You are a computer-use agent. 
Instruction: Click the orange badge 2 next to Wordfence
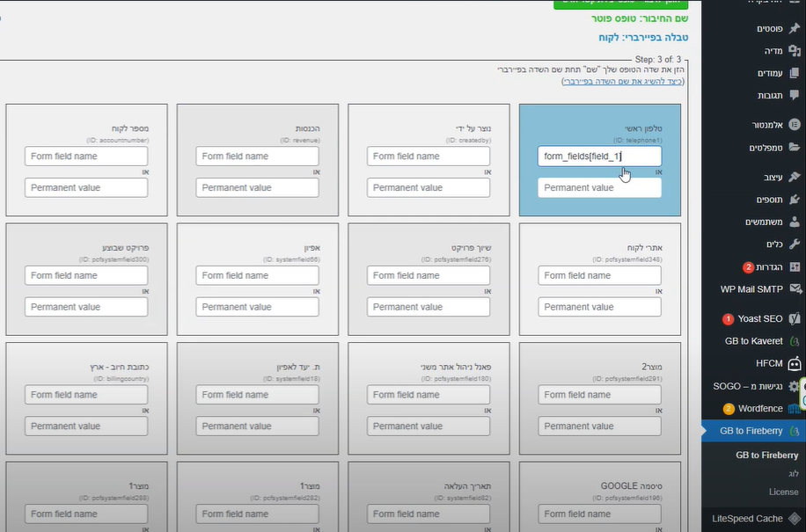(729, 409)
